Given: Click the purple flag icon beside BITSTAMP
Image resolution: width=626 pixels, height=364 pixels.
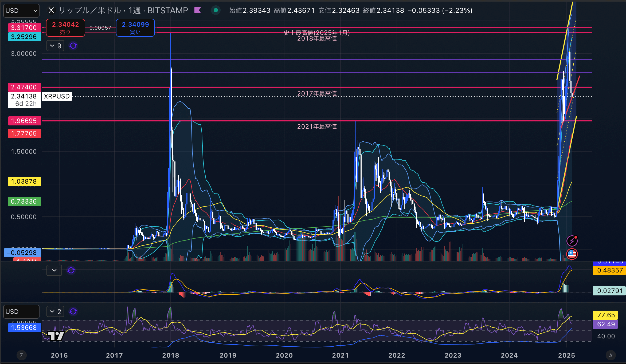Looking at the screenshot, I should tap(198, 10).
